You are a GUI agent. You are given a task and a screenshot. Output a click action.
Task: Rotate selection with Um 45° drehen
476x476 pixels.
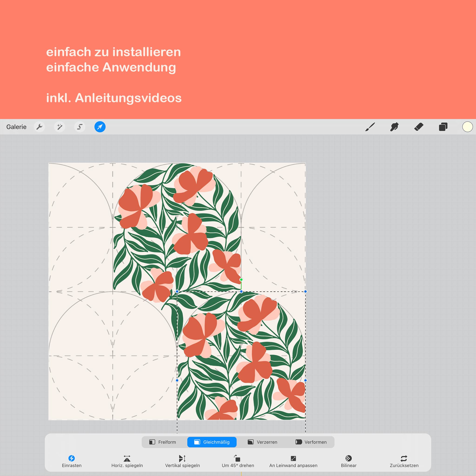pyautogui.click(x=238, y=461)
